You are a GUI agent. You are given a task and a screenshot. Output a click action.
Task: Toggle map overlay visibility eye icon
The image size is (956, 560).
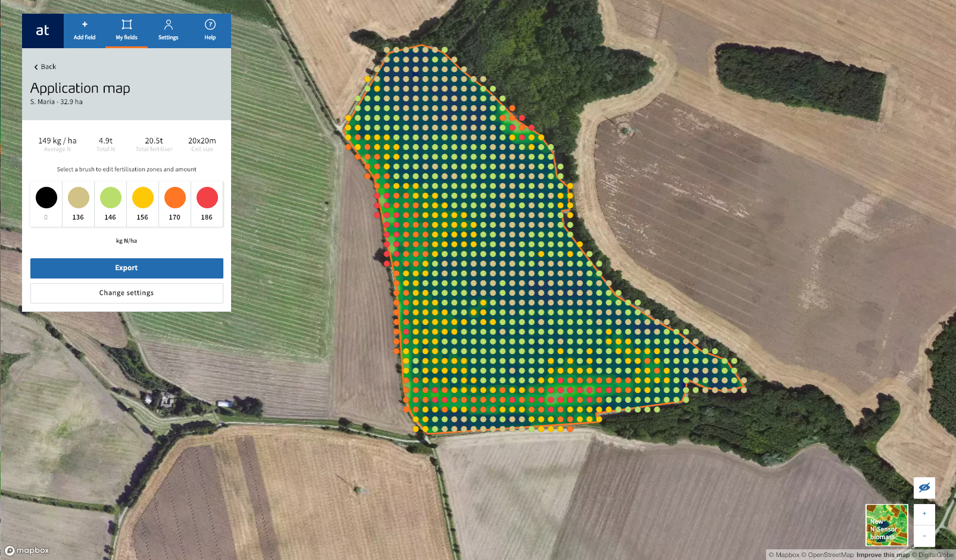[x=924, y=488]
